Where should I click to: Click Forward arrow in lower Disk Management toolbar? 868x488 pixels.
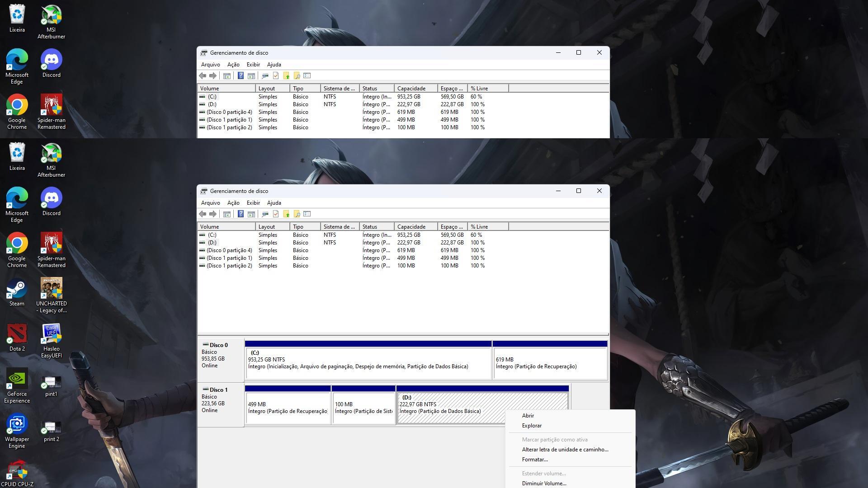212,214
